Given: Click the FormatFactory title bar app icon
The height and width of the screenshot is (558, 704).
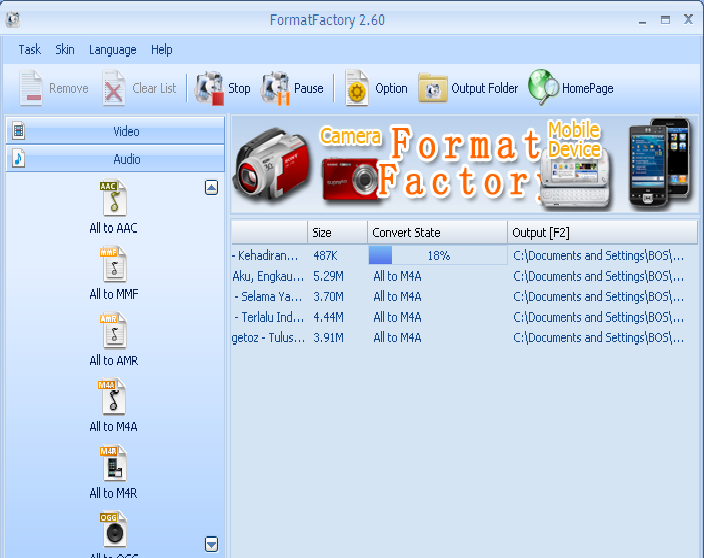Looking at the screenshot, I should (13, 20).
